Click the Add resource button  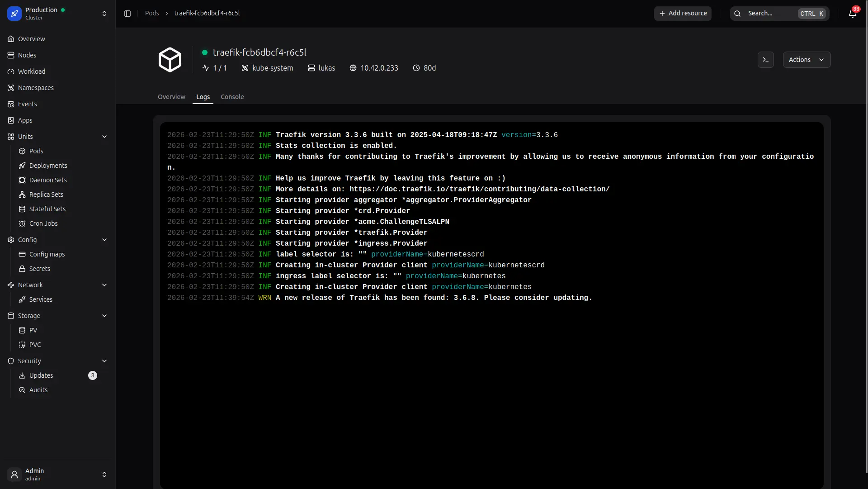pyautogui.click(x=683, y=14)
